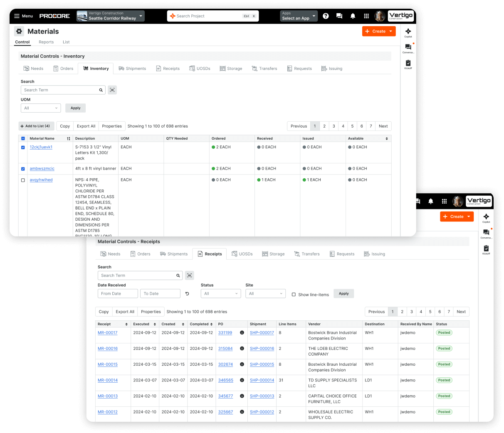This screenshot has height=433, width=504.
Task: Open the Materials settings gear icon
Action: coord(19,31)
